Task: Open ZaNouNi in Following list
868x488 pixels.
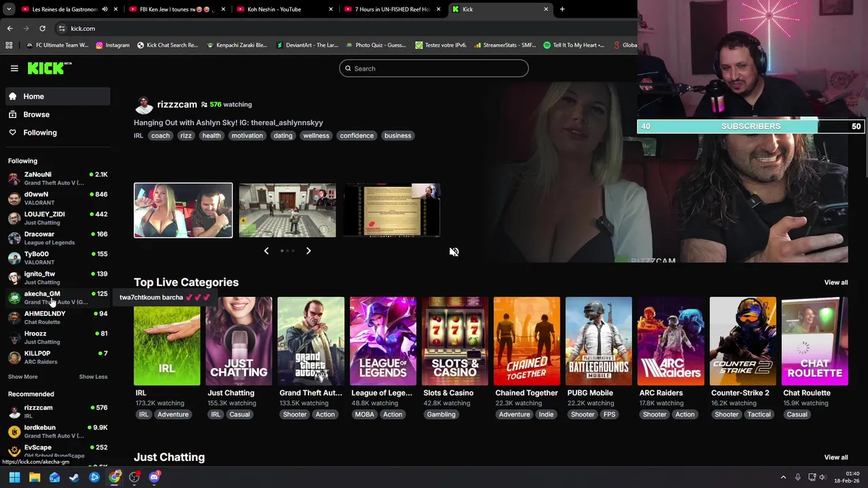Action: [58, 178]
